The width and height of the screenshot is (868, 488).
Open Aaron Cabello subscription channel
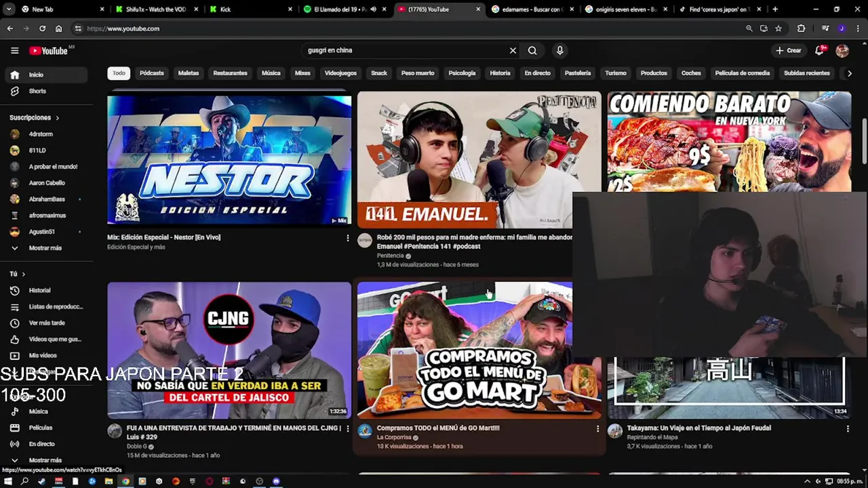tap(46, 183)
